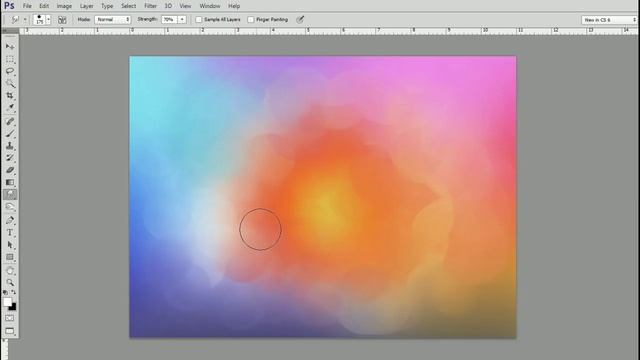Select the Zoom tool in toolbox
Image resolution: width=640 pixels, height=360 pixels.
click(10, 282)
